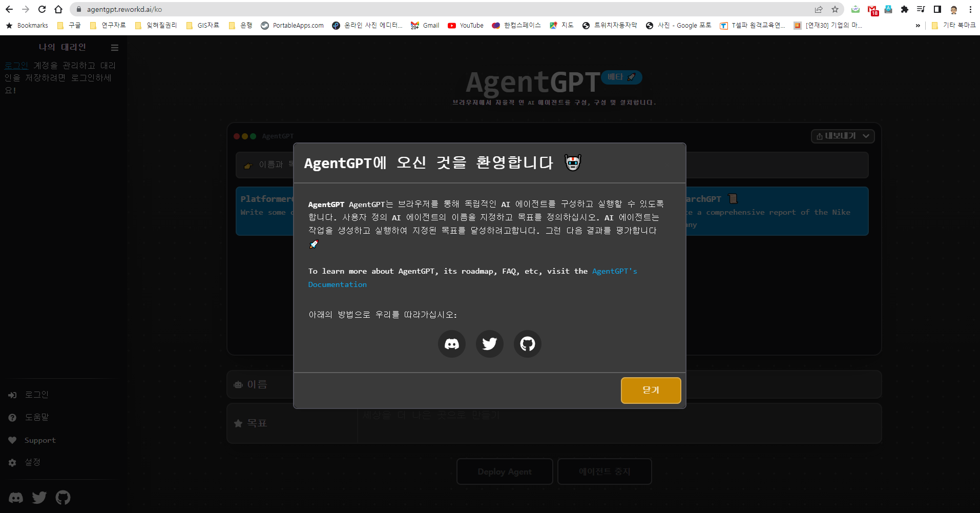
Task: Open AgentGPT's Documentation link
Action: (x=473, y=277)
